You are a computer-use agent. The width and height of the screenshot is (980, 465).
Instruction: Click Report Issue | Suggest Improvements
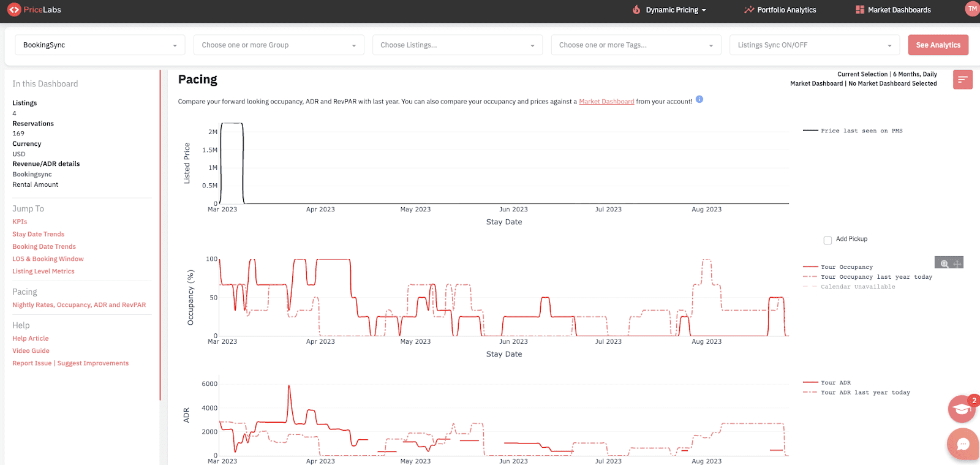tap(70, 363)
